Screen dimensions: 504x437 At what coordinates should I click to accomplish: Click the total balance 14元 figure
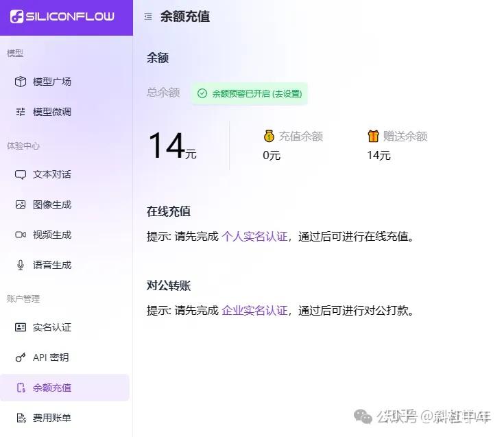click(x=172, y=145)
